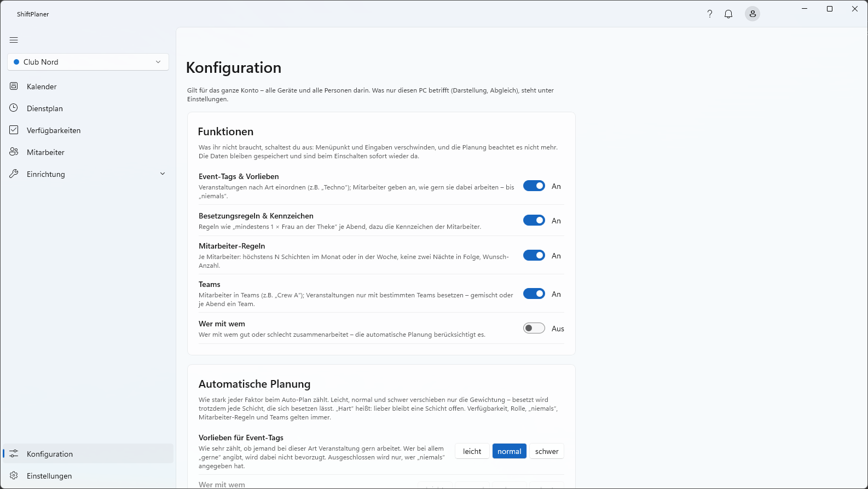Click the hamburger menu icon
The height and width of the screenshot is (489, 868).
click(14, 40)
